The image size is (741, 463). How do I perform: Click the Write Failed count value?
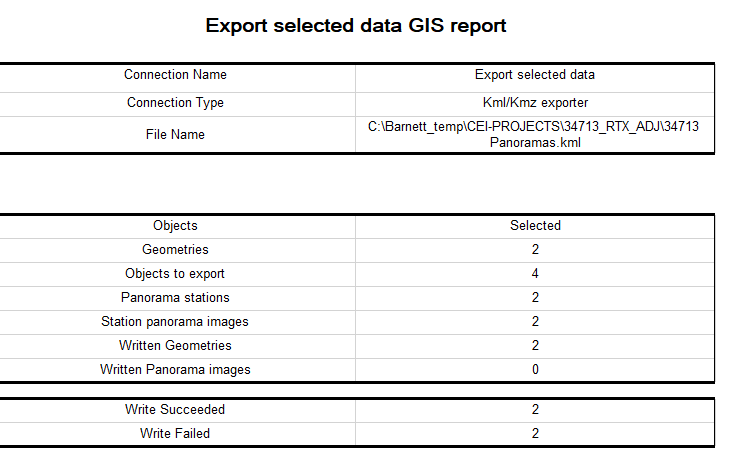[535, 434]
